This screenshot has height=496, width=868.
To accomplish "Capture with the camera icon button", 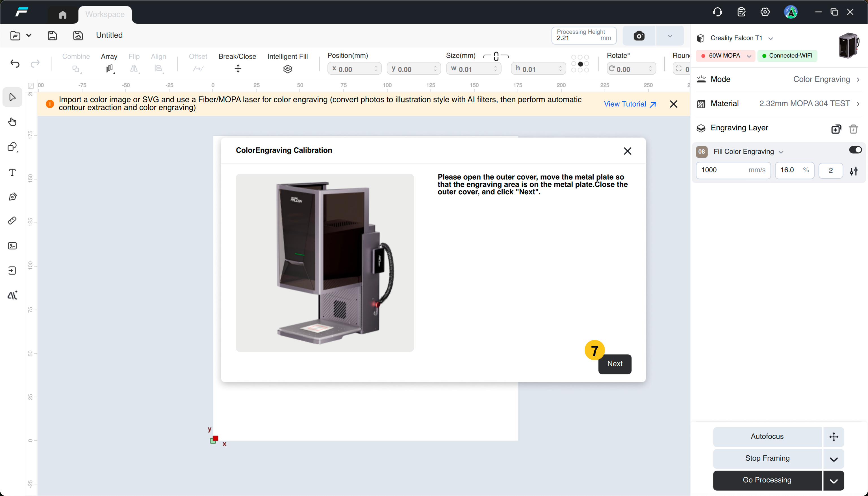I will click(639, 36).
